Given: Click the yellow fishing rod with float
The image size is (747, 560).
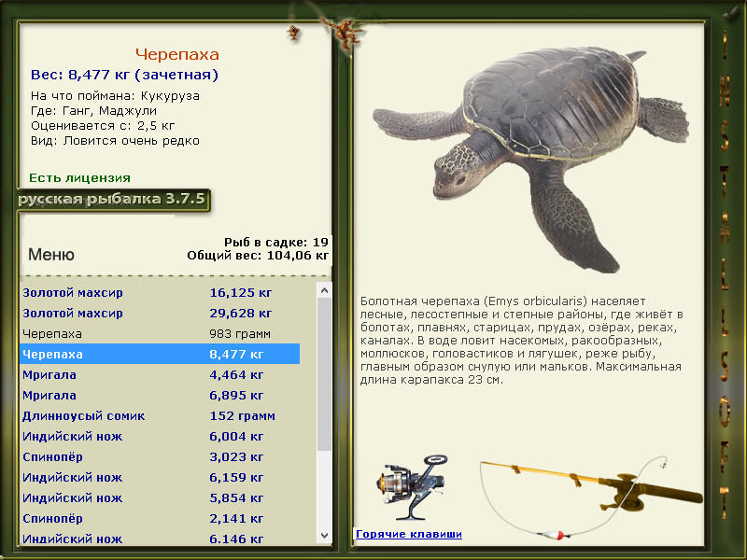Looking at the screenshot, I should 591,497.
